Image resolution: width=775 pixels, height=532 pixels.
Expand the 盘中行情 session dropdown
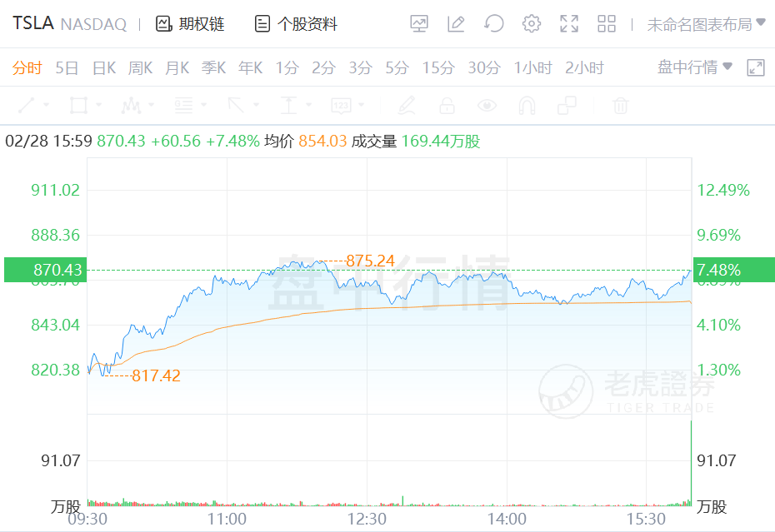click(695, 67)
